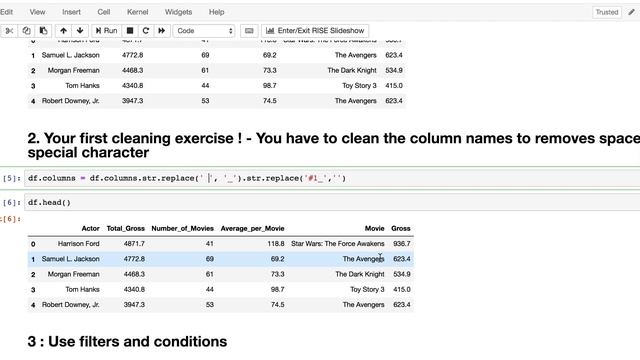The width and height of the screenshot is (640, 360).
Task: Click Morgan Freeman in upper table
Action: tap(73, 70)
